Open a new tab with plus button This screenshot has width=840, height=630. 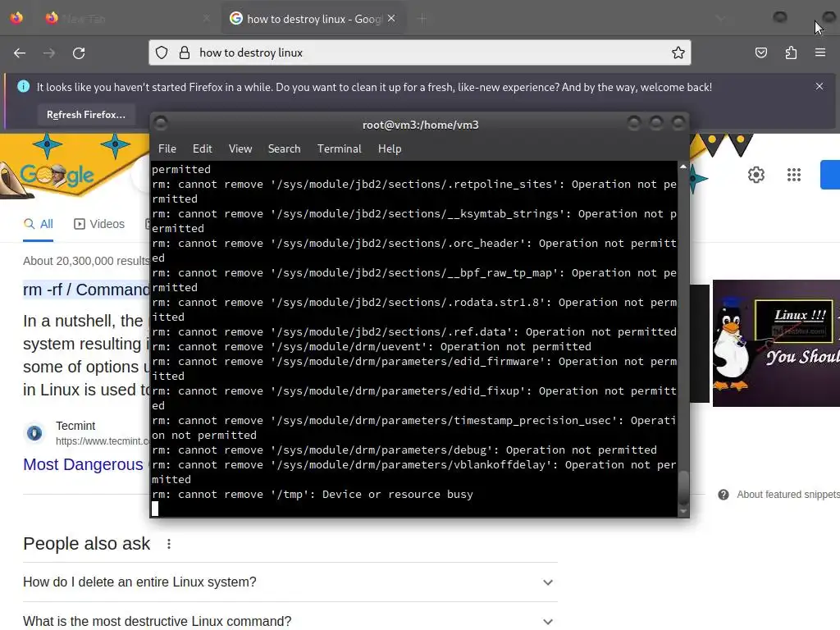(422, 19)
